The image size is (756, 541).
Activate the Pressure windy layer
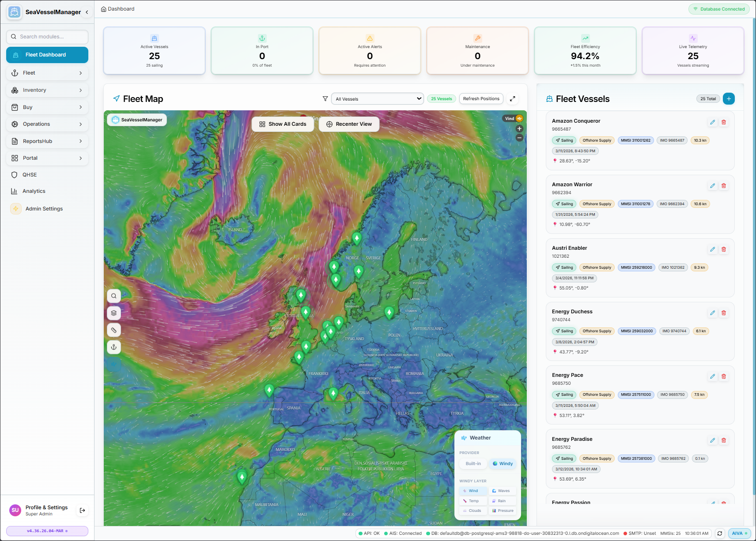click(x=503, y=511)
